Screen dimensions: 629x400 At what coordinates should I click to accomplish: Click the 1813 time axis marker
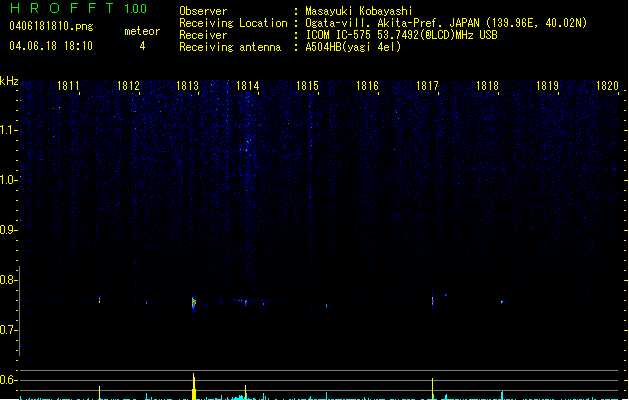[x=188, y=86]
